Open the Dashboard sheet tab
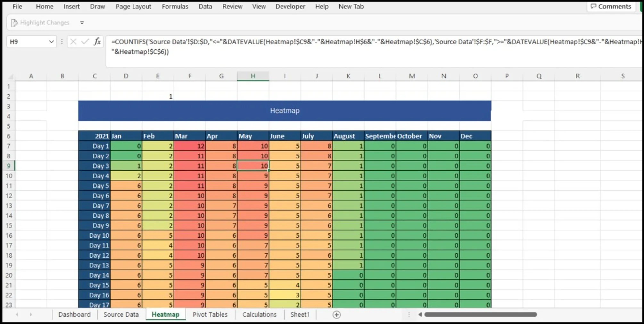 click(x=74, y=314)
